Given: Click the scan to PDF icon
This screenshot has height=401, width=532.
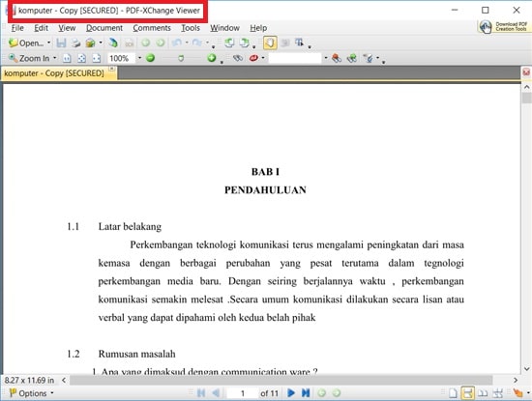Looking at the screenshot, I should coord(113,43).
